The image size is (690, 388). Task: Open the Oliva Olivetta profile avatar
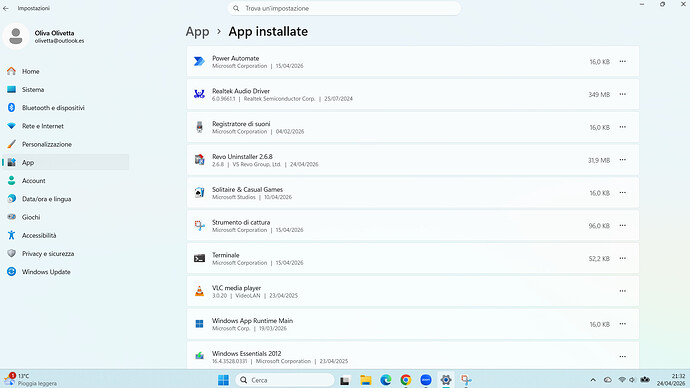16,36
